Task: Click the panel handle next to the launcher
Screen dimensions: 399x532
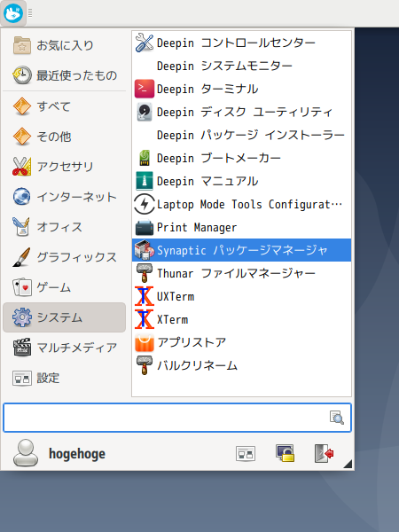Action: tap(30, 13)
